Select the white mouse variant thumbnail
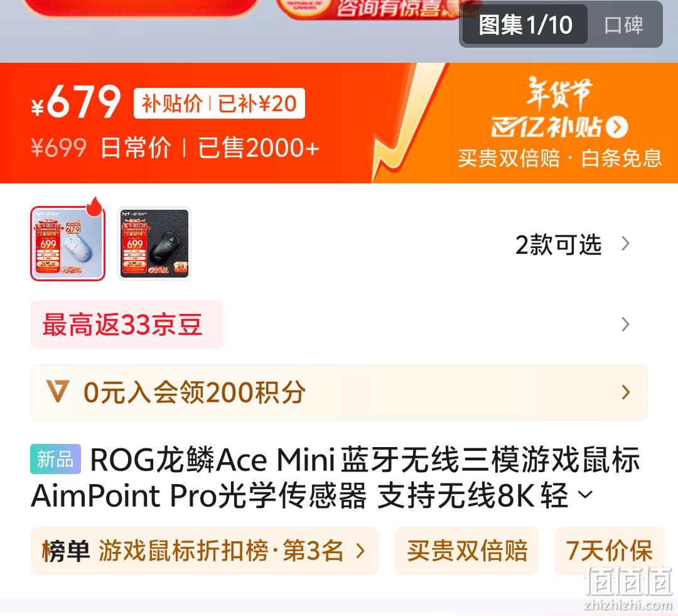The height and width of the screenshot is (616, 678). [68, 244]
